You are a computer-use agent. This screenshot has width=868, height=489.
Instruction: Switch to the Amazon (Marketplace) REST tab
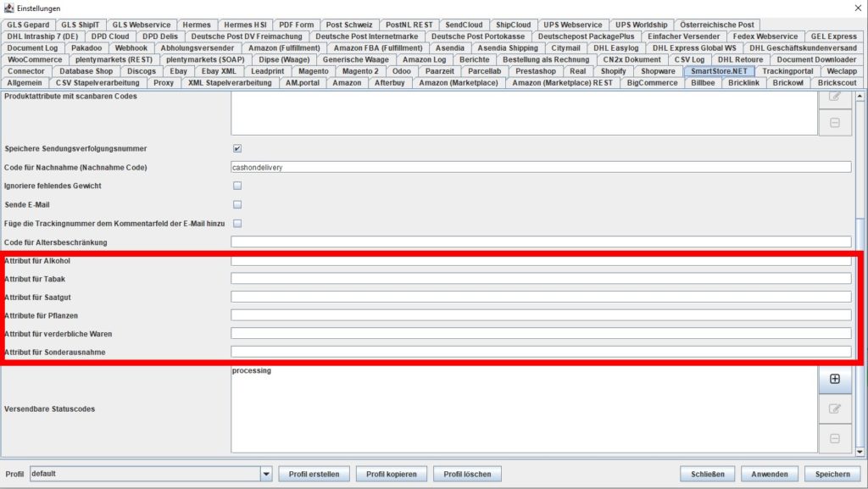[563, 82]
